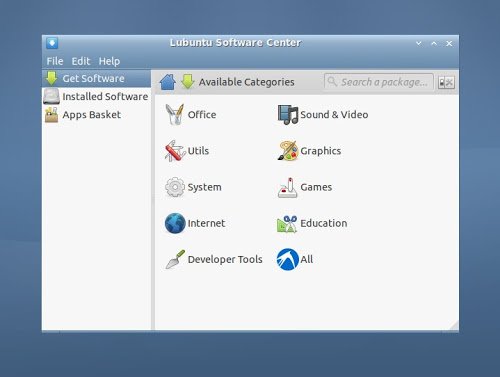Image resolution: width=500 pixels, height=377 pixels.
Task: Open the File menu
Action: 55,61
